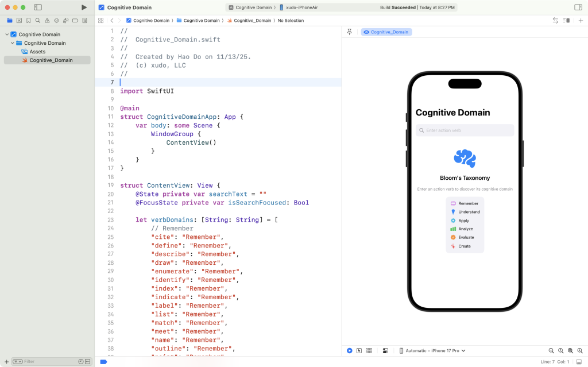The height and width of the screenshot is (367, 588).
Task: Enable Live preview mode
Action: (x=350, y=350)
